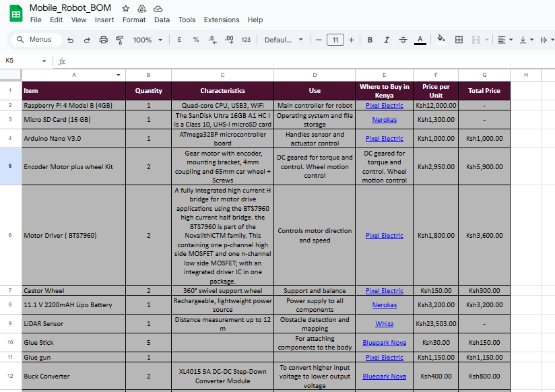The height and width of the screenshot is (392, 555).
Task: Open Bluepark Nova link for Buck Converter
Action: tap(385, 377)
